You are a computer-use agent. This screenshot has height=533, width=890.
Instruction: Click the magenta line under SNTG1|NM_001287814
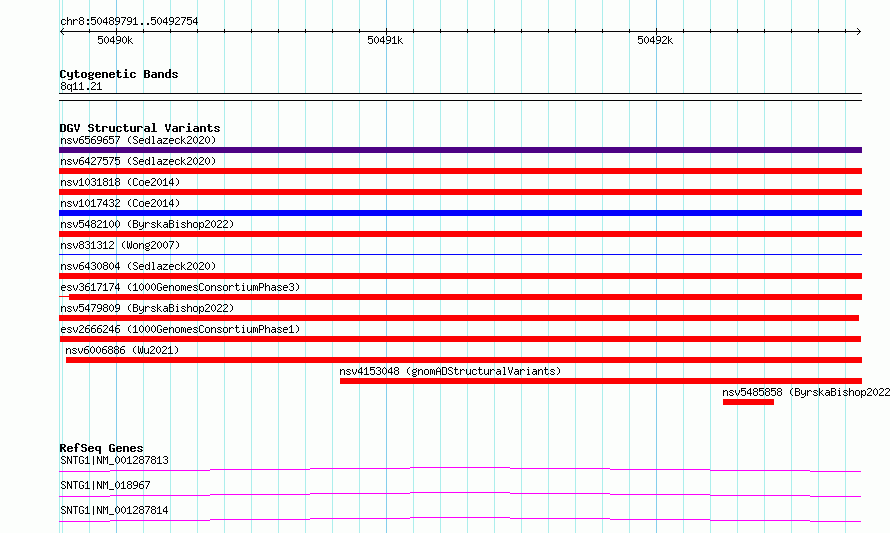460,519
